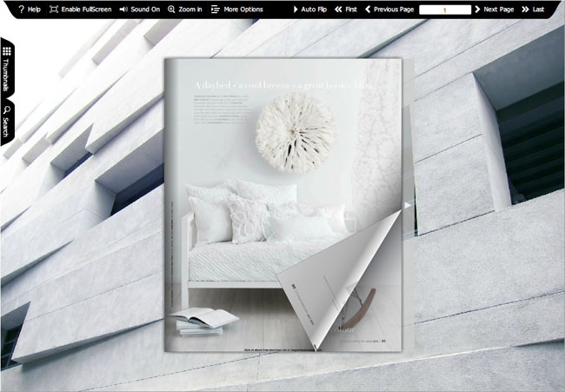
Task: Open the Help button
Action: (30, 10)
